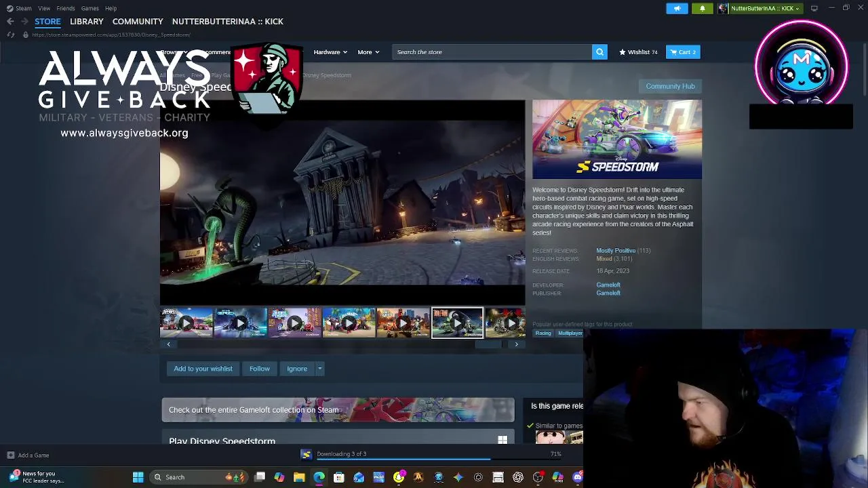Check out the Gameloft collection banner
Viewport: 868px width, 488px height.
[338, 410]
